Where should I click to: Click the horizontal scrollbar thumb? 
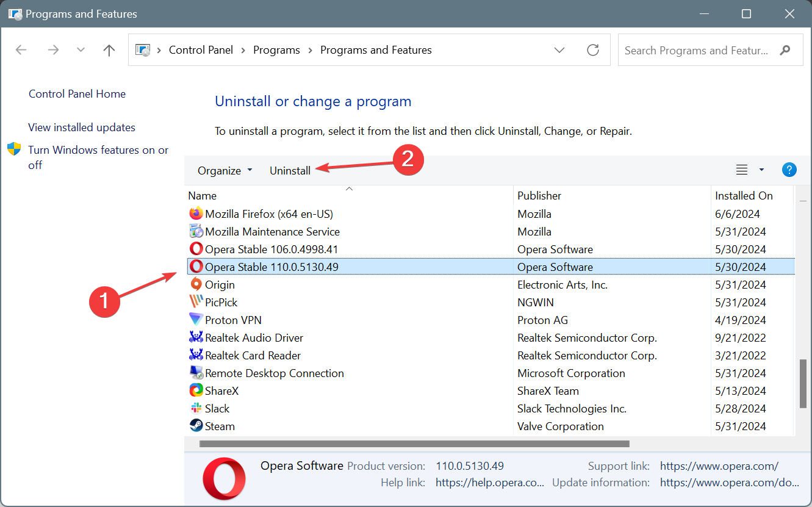[414, 444]
